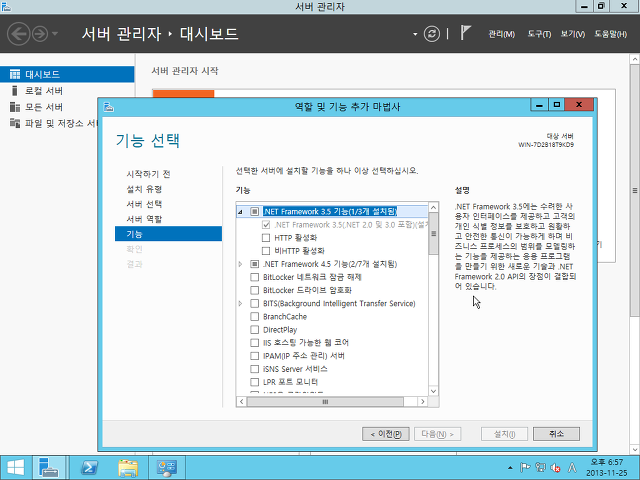Click the 취소 button
The width and height of the screenshot is (640, 480).
point(556,434)
